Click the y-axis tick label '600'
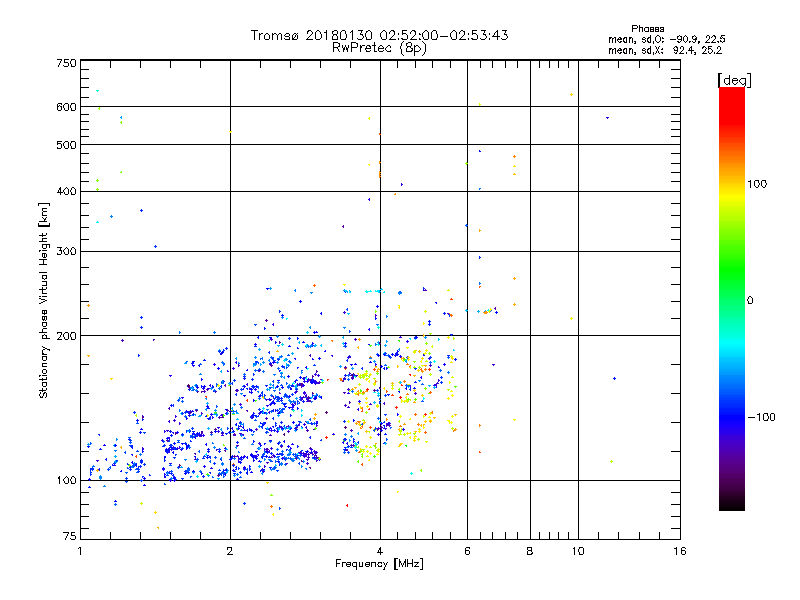This screenshot has width=800, height=600. [66, 107]
